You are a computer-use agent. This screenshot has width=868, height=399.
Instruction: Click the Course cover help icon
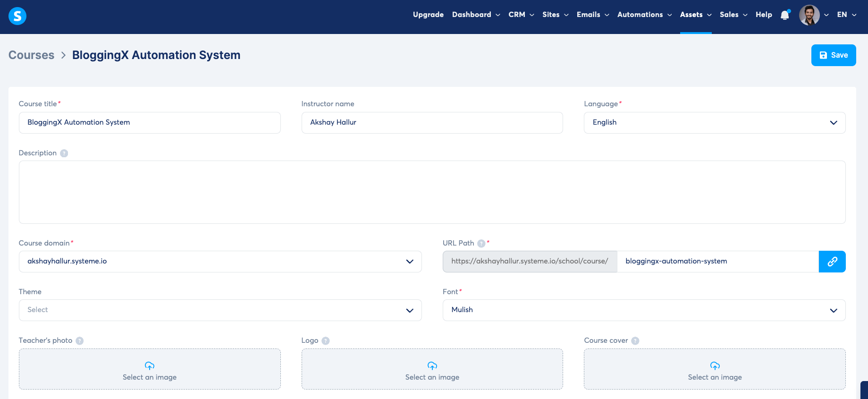pos(635,341)
